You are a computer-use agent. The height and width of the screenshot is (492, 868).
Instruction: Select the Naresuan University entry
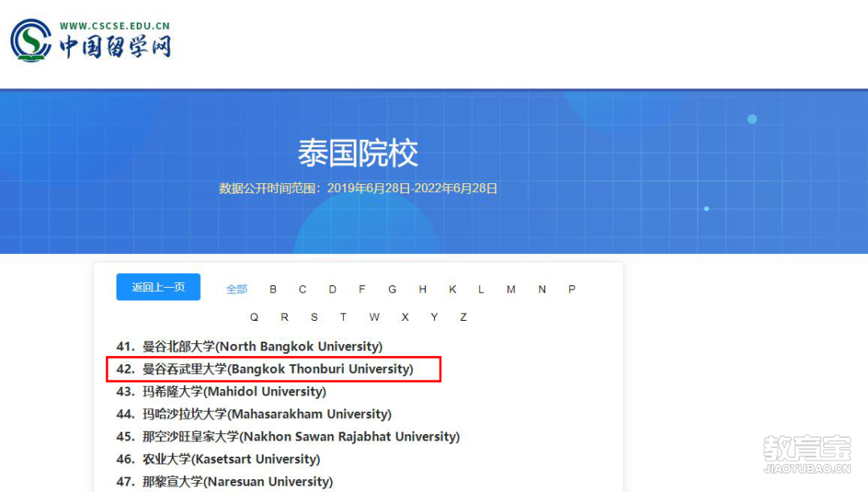(x=224, y=482)
